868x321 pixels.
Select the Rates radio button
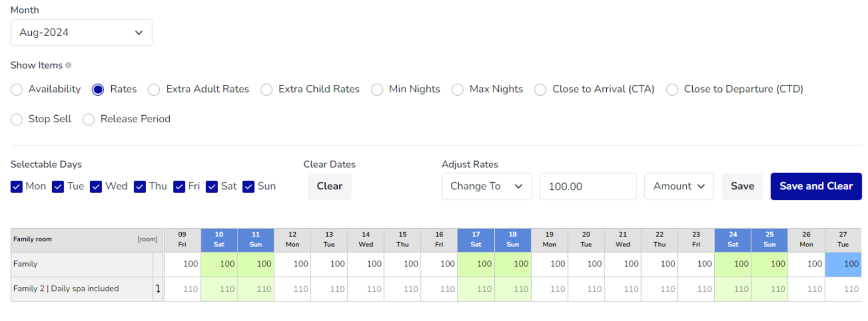click(98, 90)
